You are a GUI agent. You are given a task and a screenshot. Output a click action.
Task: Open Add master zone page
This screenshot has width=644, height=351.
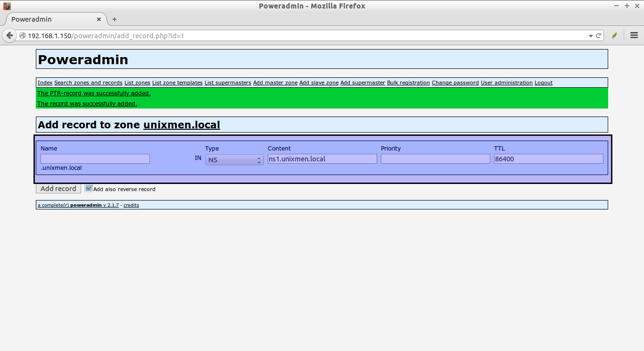pyautogui.click(x=275, y=83)
